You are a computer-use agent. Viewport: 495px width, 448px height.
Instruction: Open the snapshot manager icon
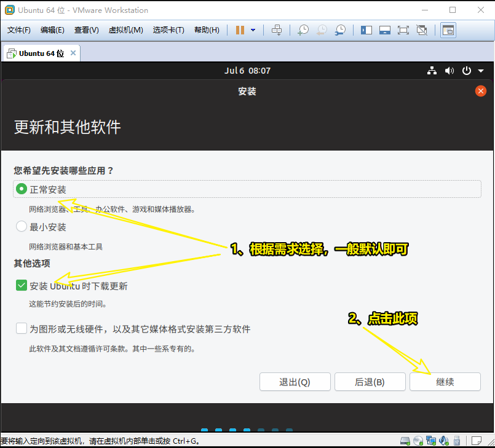coord(339,30)
